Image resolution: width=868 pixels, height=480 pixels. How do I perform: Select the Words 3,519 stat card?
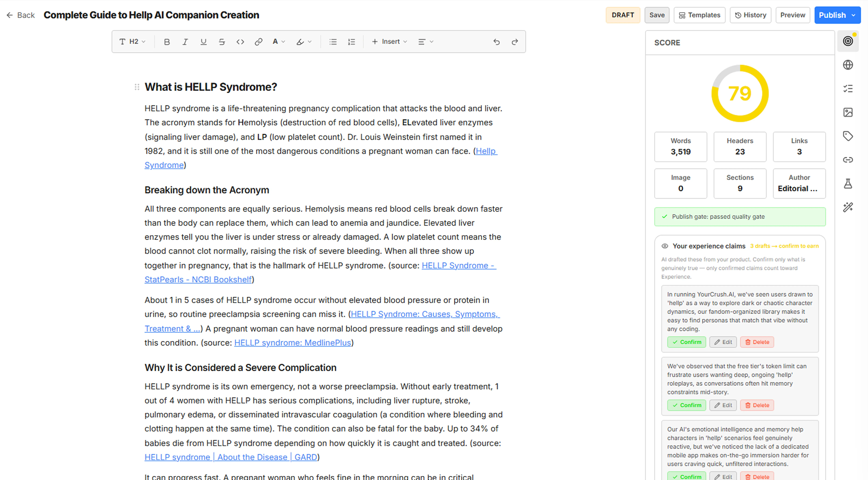click(x=681, y=147)
